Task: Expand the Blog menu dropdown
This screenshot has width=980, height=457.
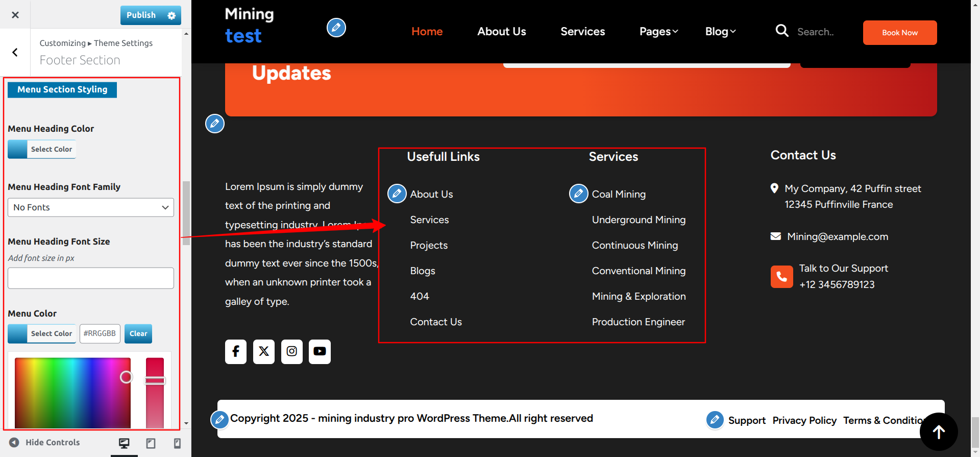Action: [720, 32]
